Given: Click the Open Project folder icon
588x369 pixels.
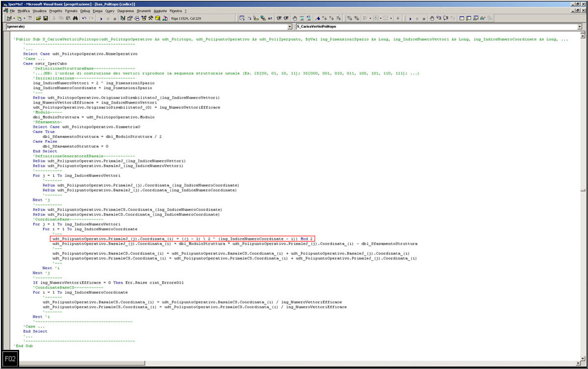Looking at the screenshot, I should 39,18.
